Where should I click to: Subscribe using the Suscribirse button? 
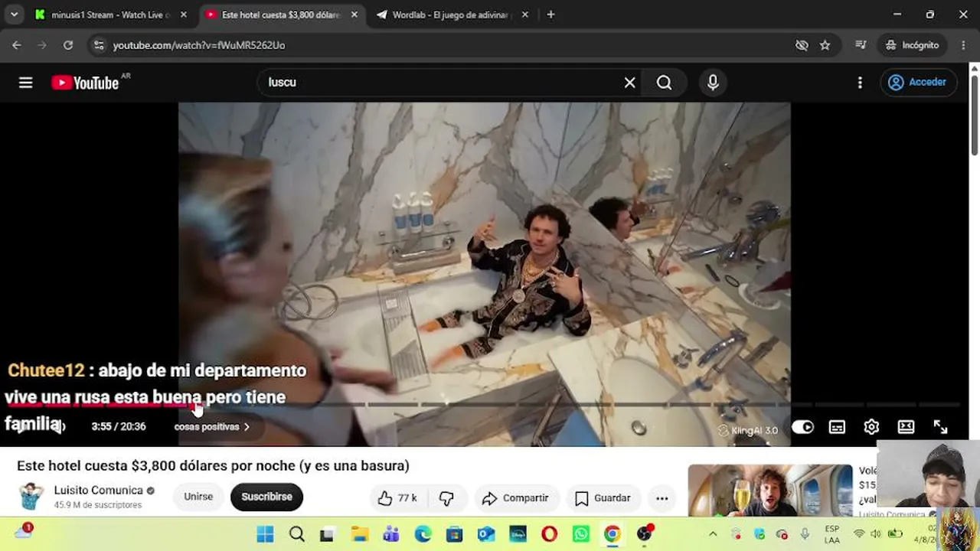266,497
